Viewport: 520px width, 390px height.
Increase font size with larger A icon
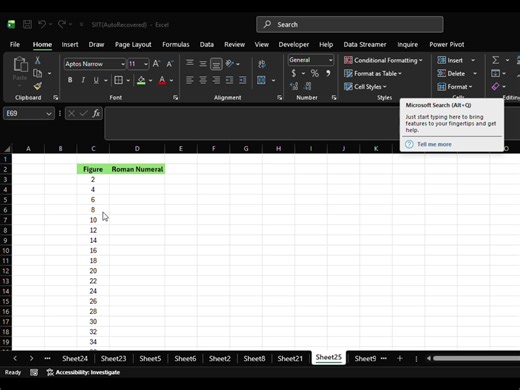pyautogui.click(x=156, y=64)
